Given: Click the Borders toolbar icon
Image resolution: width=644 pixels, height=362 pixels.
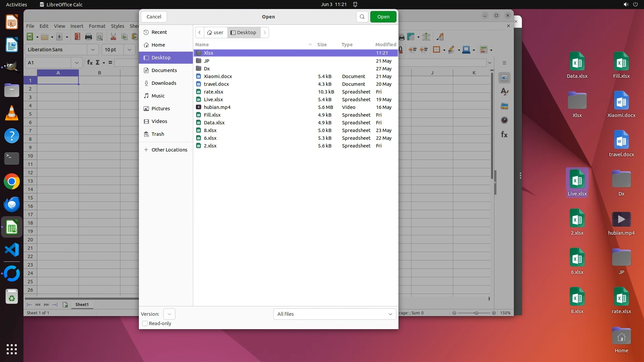Looking at the screenshot, I should coord(436,50).
